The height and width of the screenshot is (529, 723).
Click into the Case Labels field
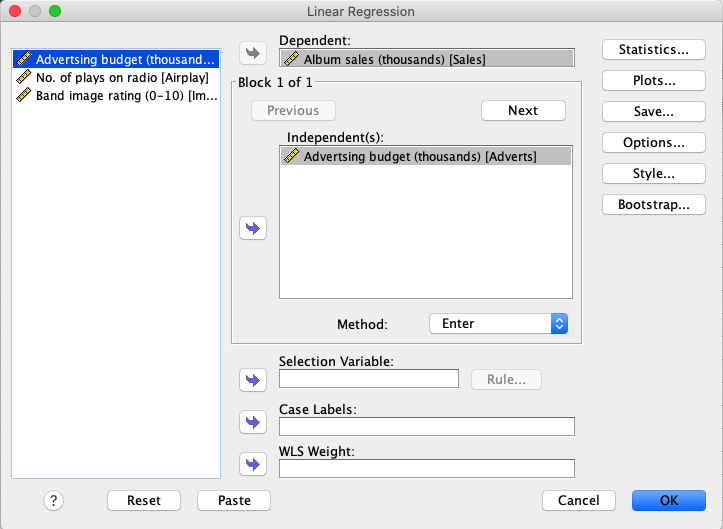[427, 426]
